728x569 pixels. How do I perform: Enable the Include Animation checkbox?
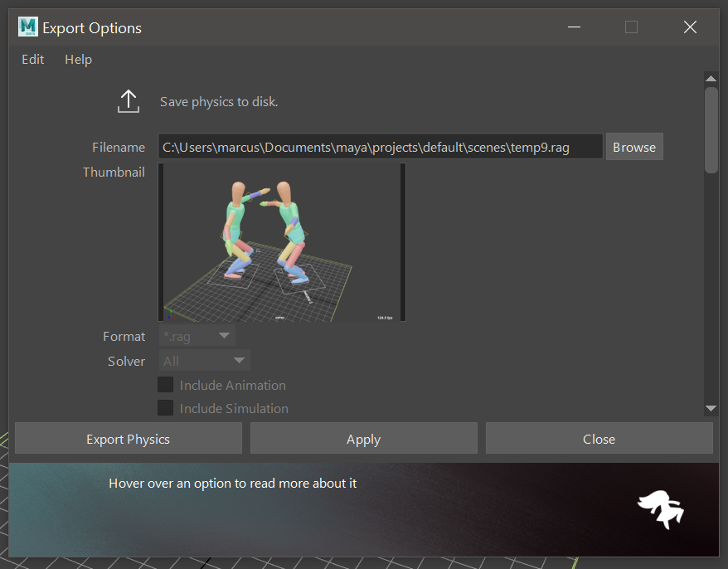coord(166,385)
